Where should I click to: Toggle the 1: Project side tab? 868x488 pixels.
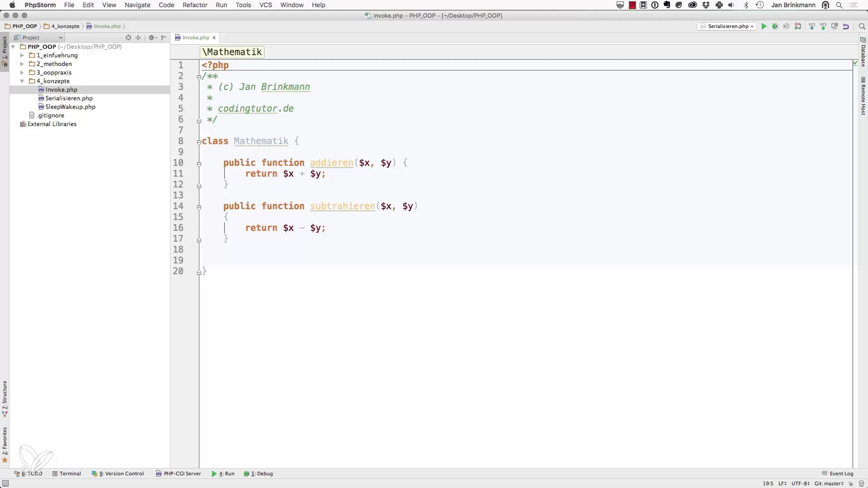click(5, 51)
